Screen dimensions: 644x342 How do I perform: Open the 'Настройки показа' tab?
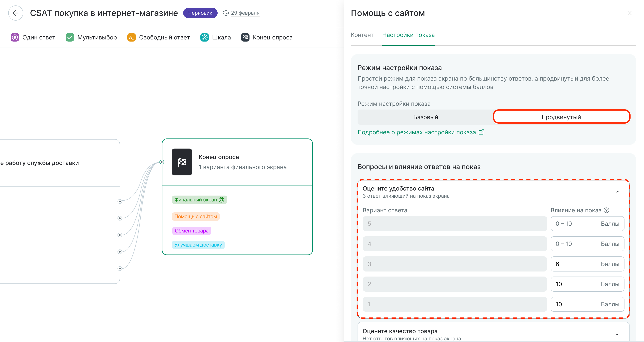click(x=408, y=35)
